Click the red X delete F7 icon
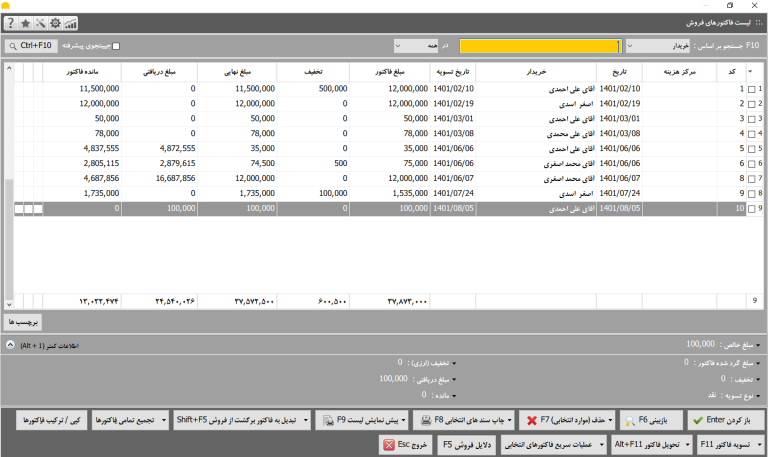The height and width of the screenshot is (457, 768). (532, 420)
